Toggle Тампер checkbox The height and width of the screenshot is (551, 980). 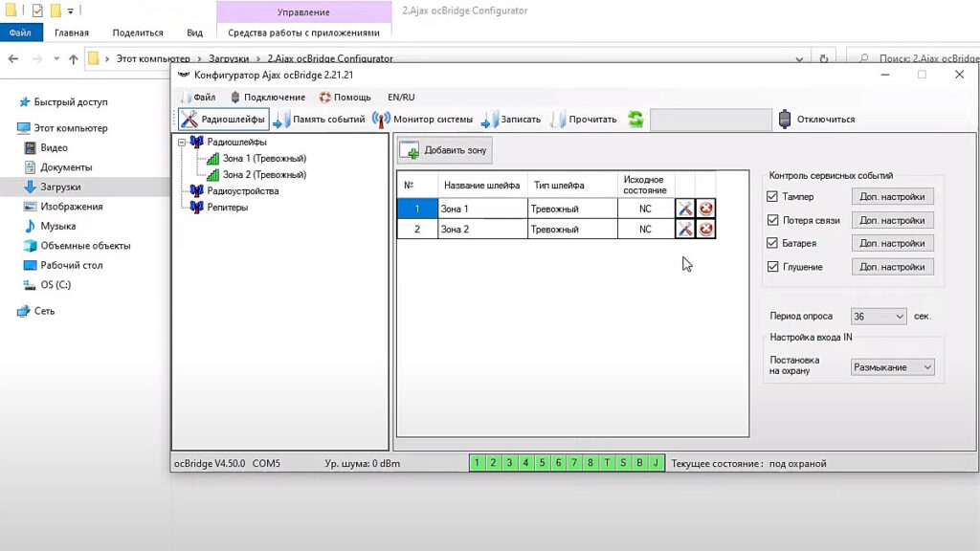point(772,196)
